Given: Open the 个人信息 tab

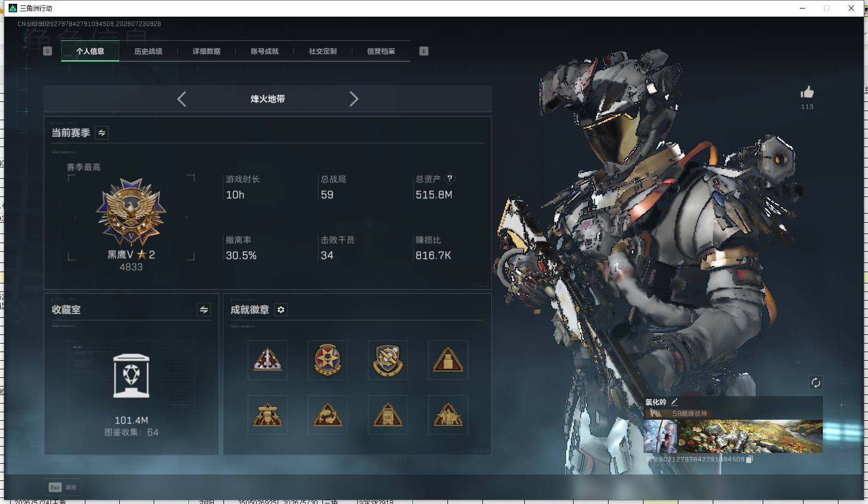Looking at the screenshot, I should click(x=90, y=51).
